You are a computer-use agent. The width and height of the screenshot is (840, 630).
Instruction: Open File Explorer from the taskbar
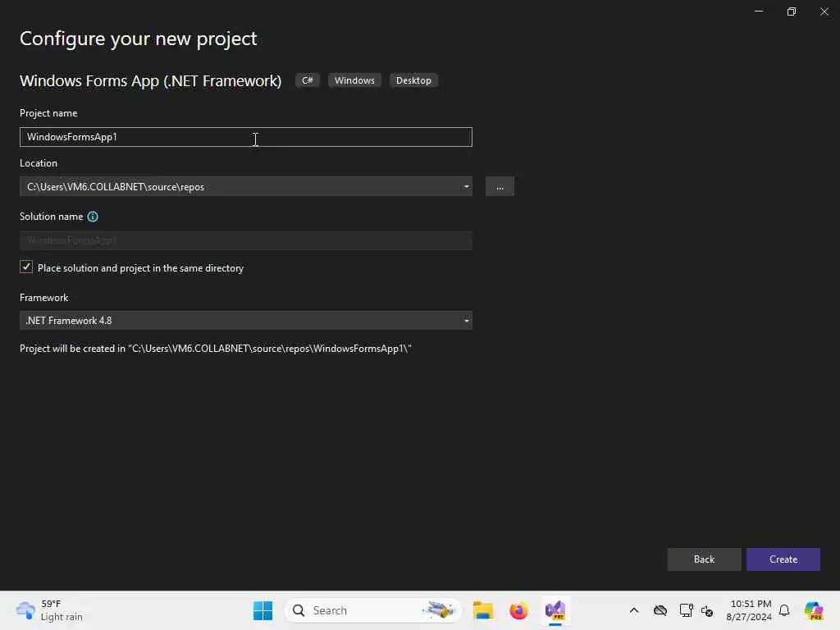(482, 610)
